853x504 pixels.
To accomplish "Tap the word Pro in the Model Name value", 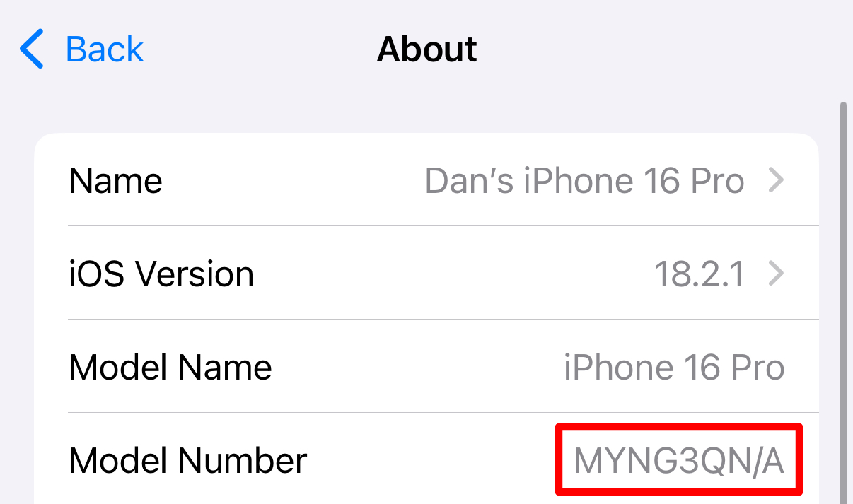I will pos(757,368).
